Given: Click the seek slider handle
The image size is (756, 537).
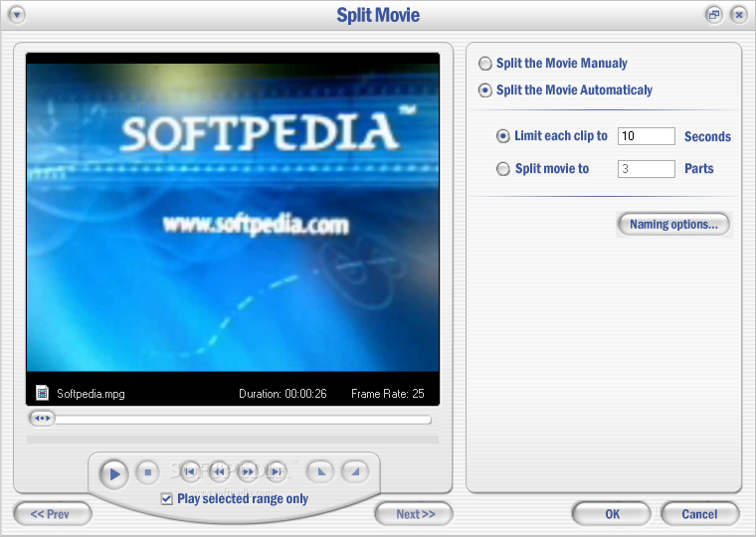Looking at the screenshot, I should point(42,418).
